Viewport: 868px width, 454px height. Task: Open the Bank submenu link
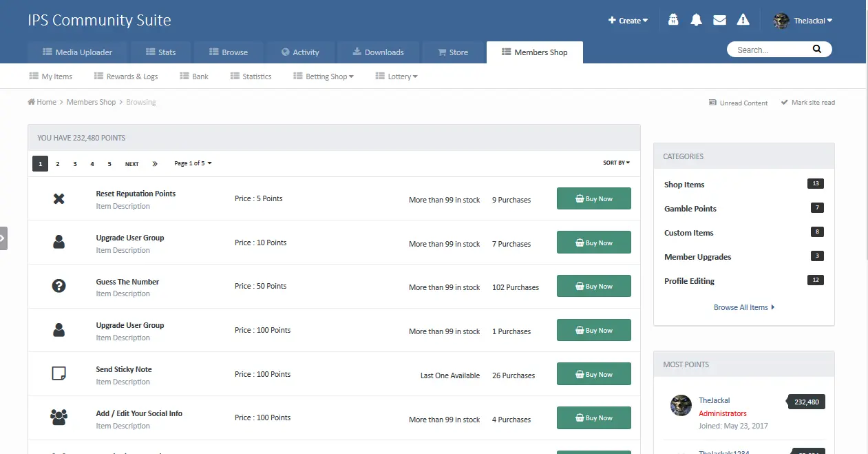tap(194, 76)
